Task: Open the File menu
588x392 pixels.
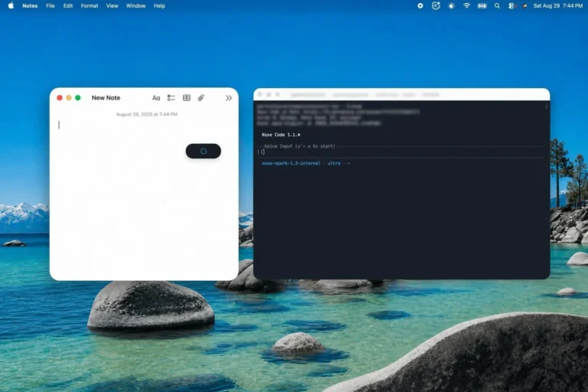Action: pos(51,5)
